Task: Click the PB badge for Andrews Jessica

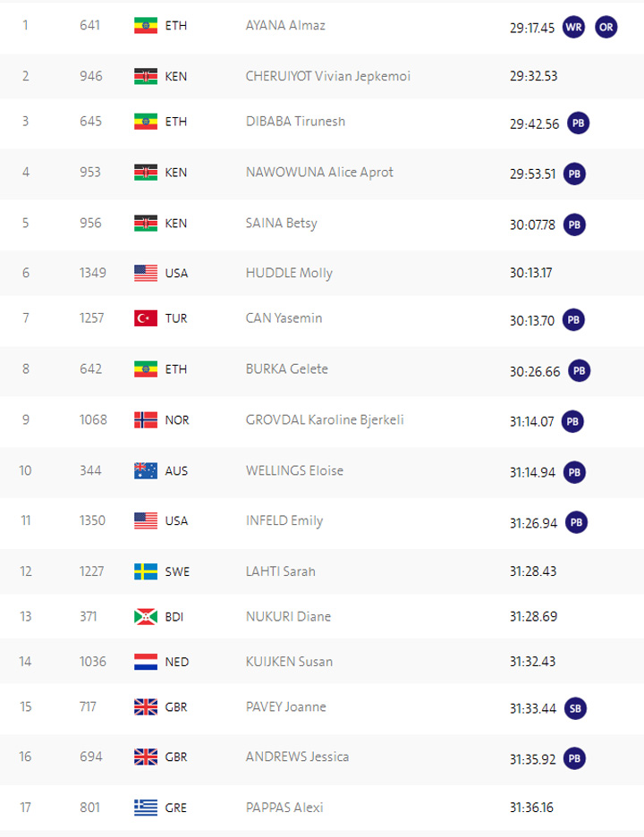Action: pyautogui.click(x=575, y=758)
